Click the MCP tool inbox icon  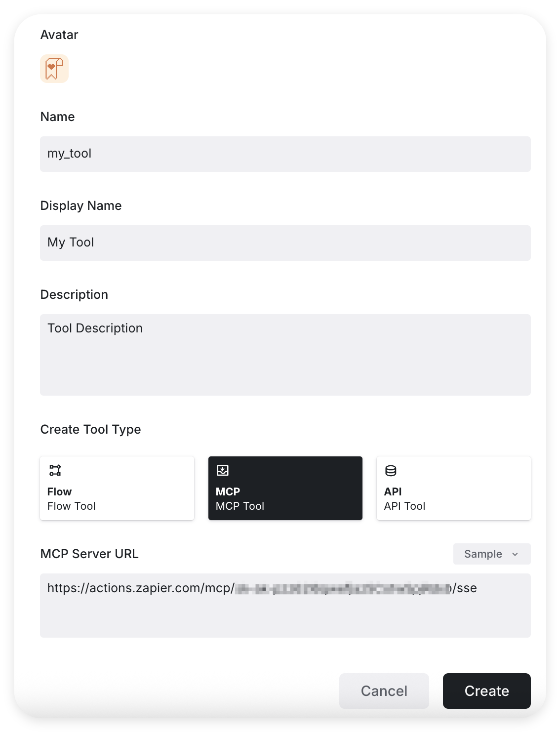223,470
